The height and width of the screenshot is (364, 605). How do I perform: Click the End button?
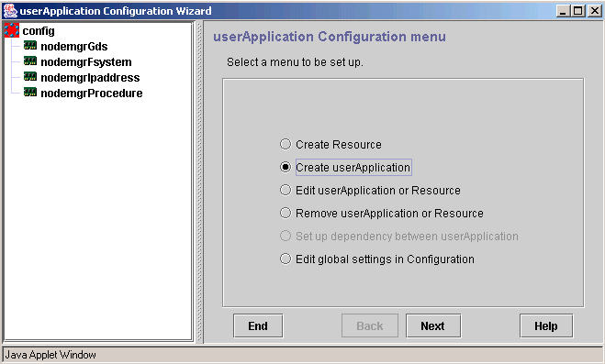tap(258, 325)
